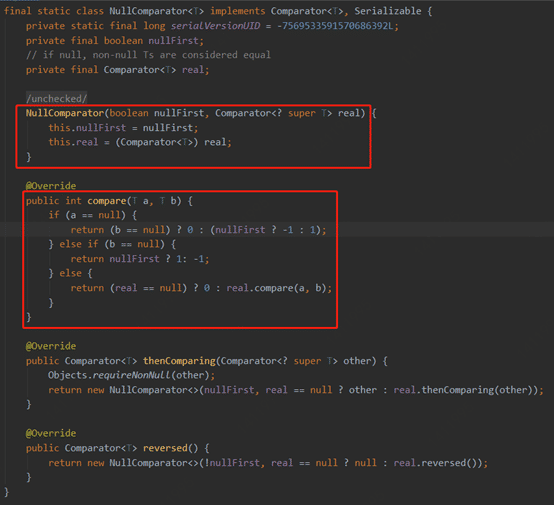Click '(nullFirst ? -1 : 1)' expression
Screen dimensions: 554x505
(266, 230)
